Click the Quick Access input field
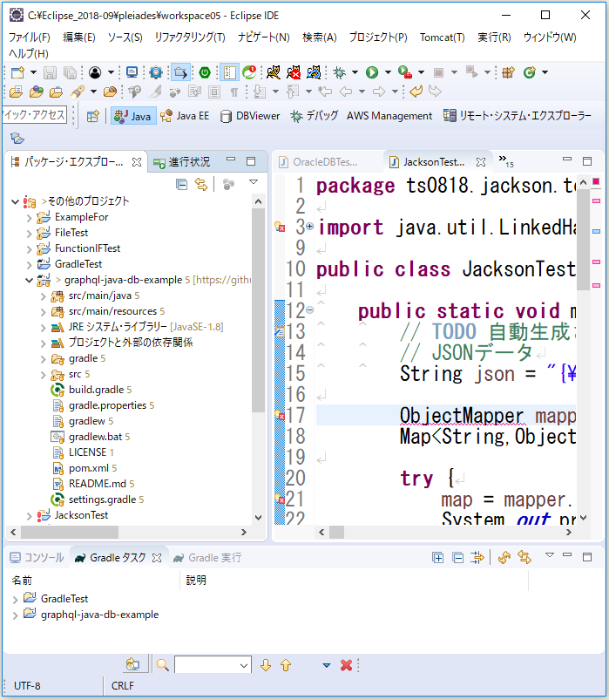 pyautogui.click(x=34, y=115)
